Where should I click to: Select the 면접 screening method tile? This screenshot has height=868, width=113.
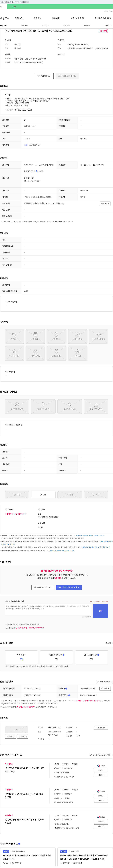click(43, 495)
